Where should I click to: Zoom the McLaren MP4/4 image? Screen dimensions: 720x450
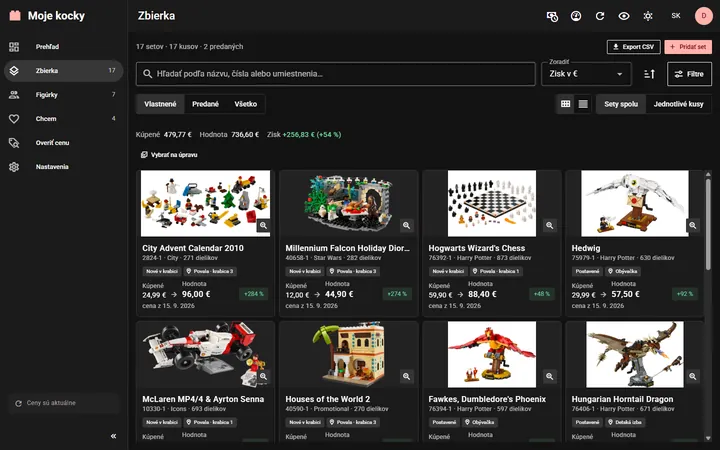click(263, 377)
